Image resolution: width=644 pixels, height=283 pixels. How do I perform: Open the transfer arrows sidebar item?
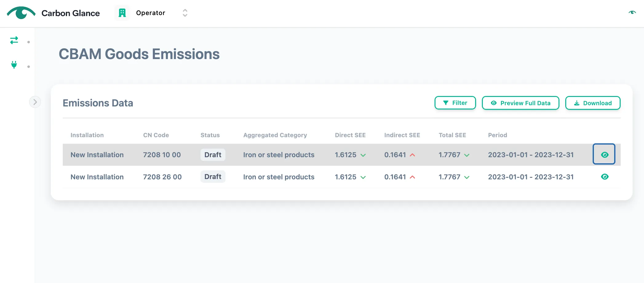[x=14, y=40]
